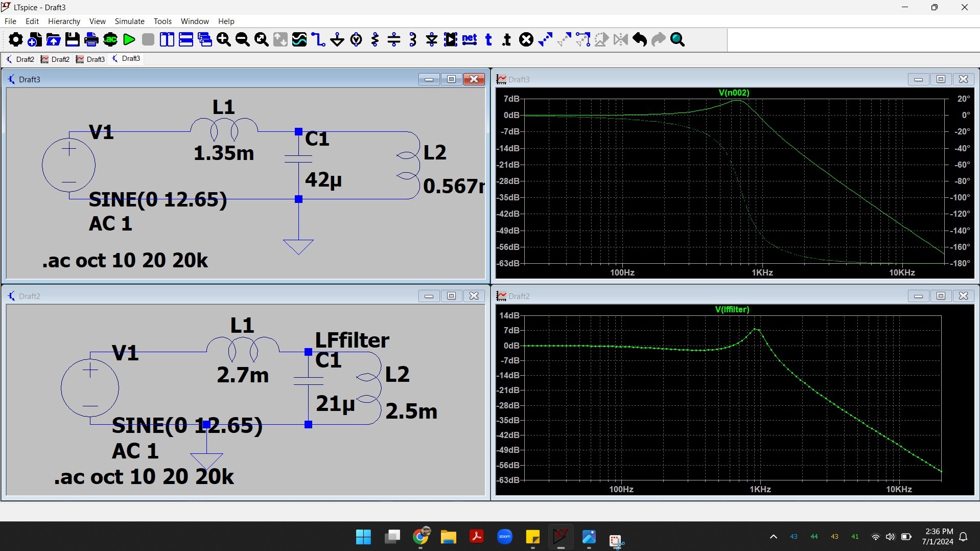The width and height of the screenshot is (980, 551).
Task: Save the schematic with the floppy icon
Action: click(73, 39)
